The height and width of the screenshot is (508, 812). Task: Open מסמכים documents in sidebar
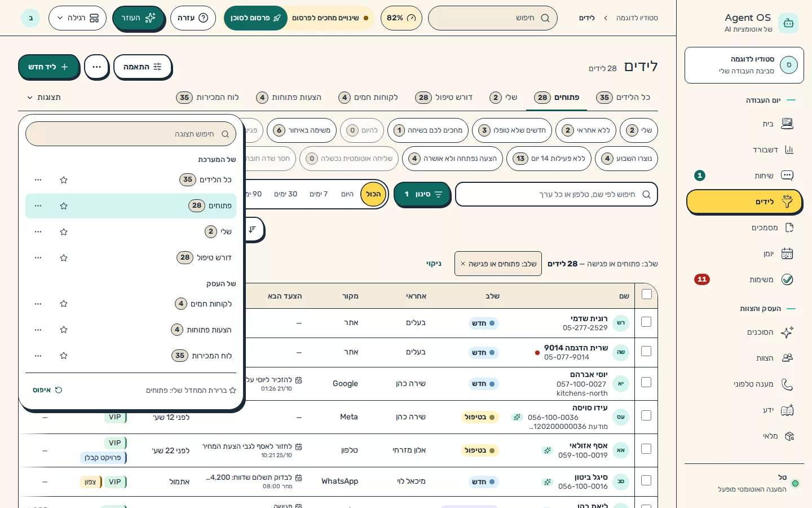point(745,227)
